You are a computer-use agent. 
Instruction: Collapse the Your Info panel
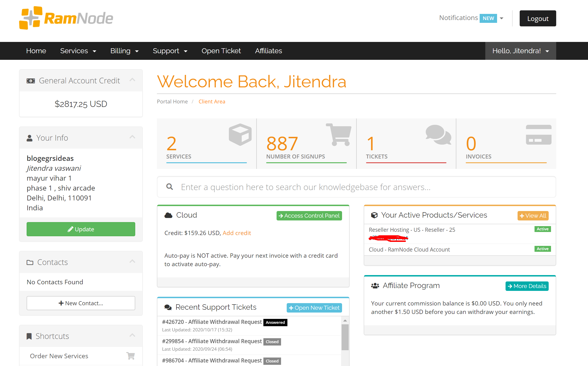132,137
